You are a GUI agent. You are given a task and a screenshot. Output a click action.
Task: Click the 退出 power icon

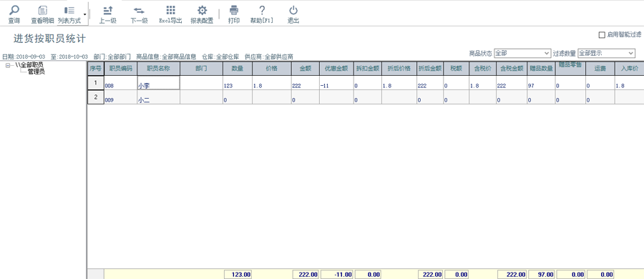293,10
